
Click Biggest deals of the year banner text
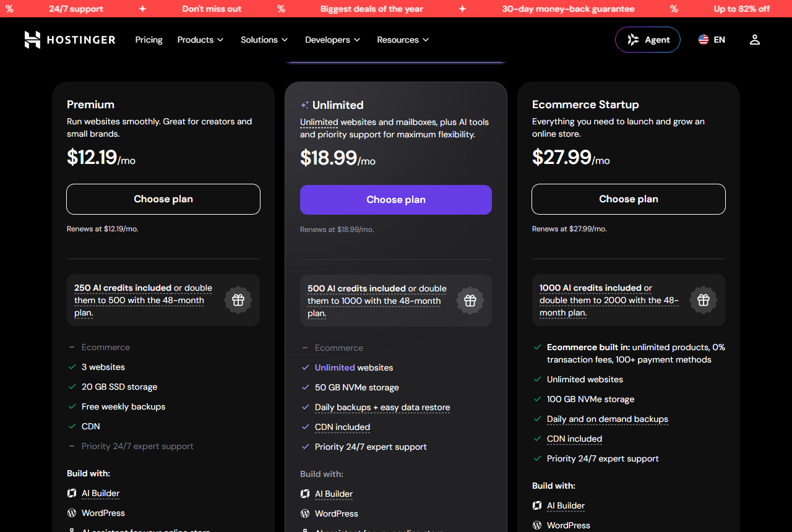click(x=372, y=9)
